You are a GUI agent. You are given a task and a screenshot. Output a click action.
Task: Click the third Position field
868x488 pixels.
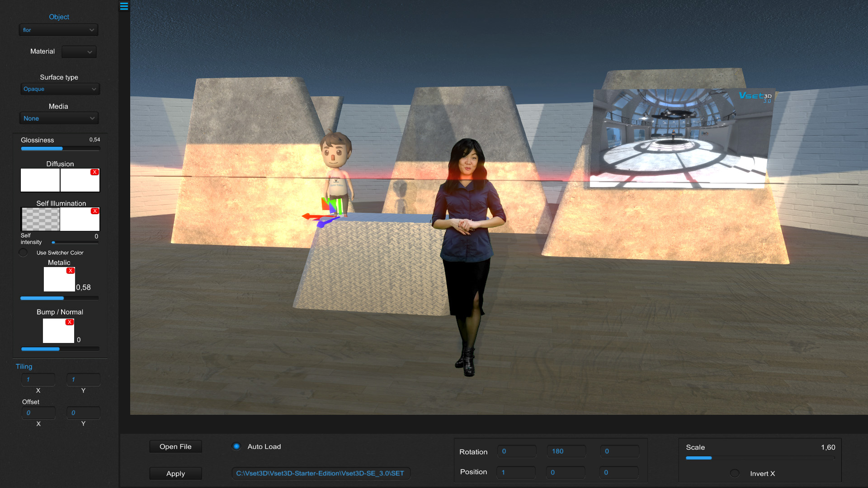[x=619, y=472]
